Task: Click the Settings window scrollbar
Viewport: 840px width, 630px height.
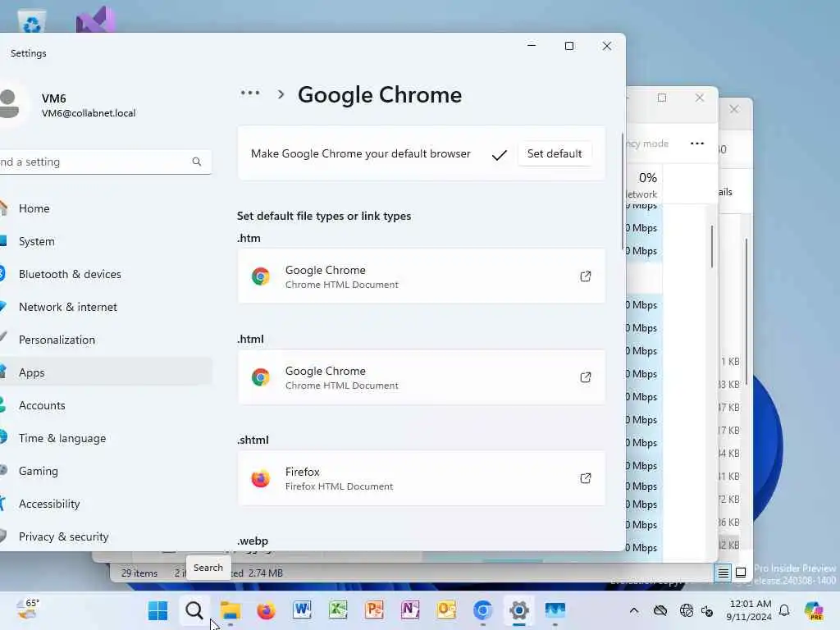Action: [x=623, y=191]
